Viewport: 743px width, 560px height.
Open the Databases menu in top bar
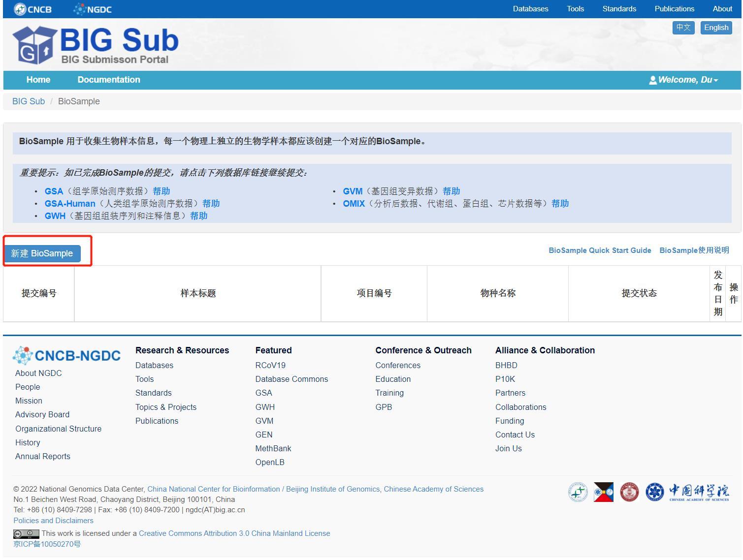pos(530,9)
